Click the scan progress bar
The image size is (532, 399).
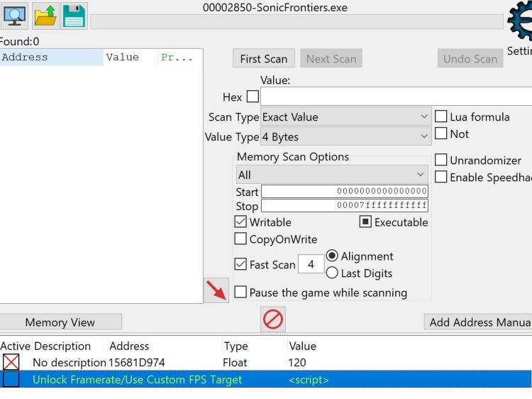pyautogui.click(x=297, y=22)
